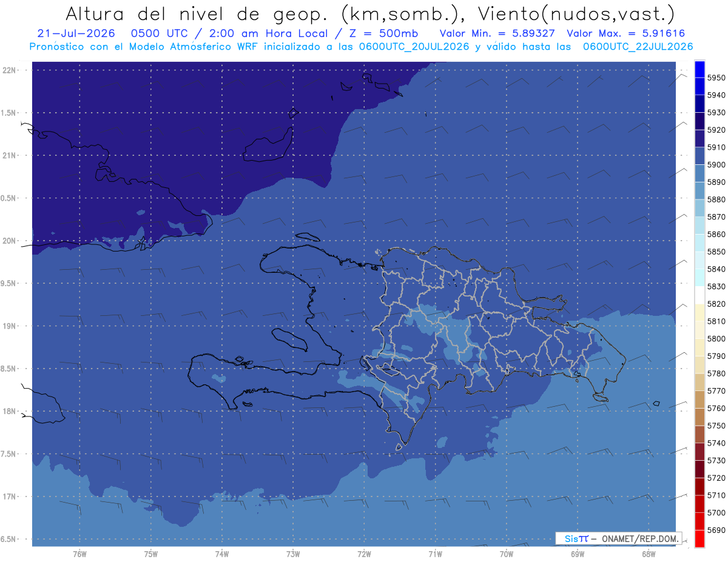Click the colorbar label '5950'
The image size is (728, 562).
pos(716,78)
